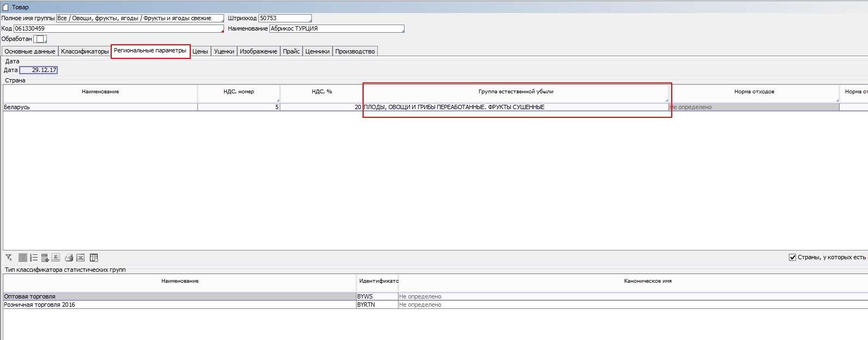Click the calculator with plus icon

click(x=45, y=258)
